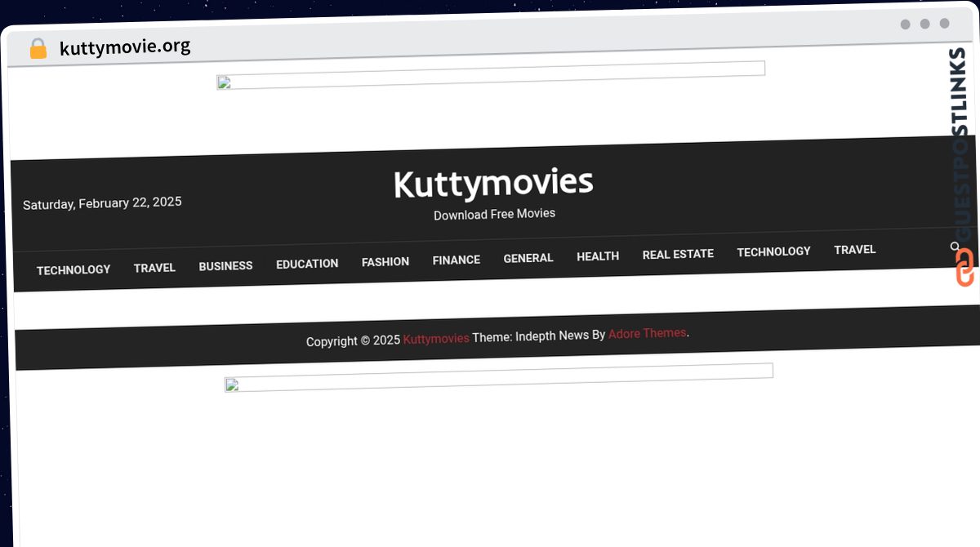The width and height of the screenshot is (980, 547).
Task: Open the search magnifier icon in navigation bar
Action: pyautogui.click(x=955, y=247)
